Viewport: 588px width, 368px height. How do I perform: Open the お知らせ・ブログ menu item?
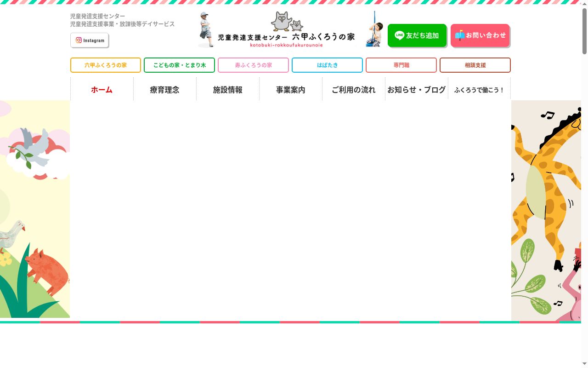pyautogui.click(x=417, y=89)
